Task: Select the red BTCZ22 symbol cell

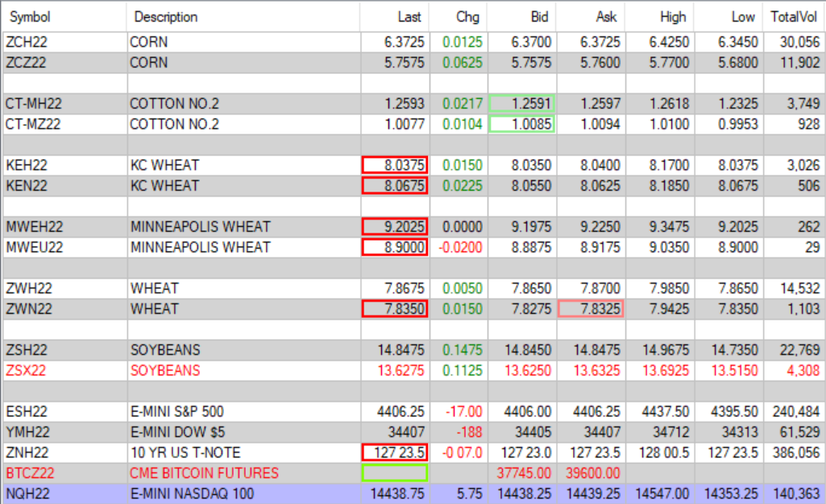Action: coord(64,473)
